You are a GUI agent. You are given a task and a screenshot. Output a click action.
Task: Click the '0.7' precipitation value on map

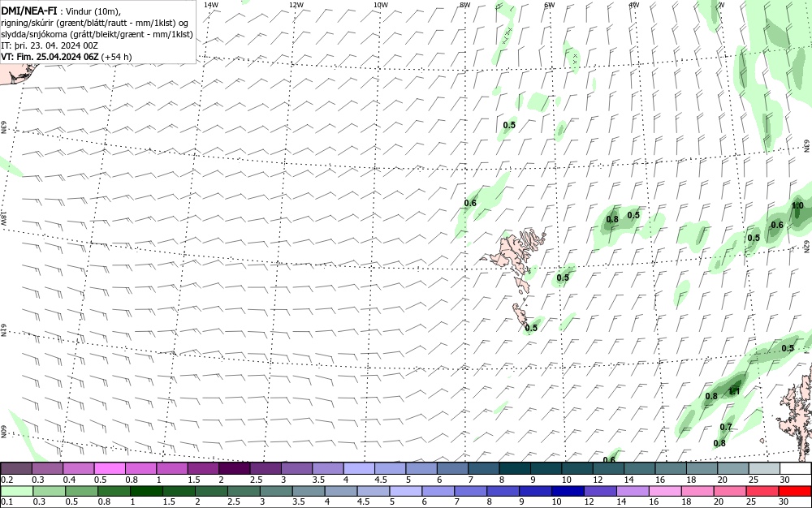[726, 427]
